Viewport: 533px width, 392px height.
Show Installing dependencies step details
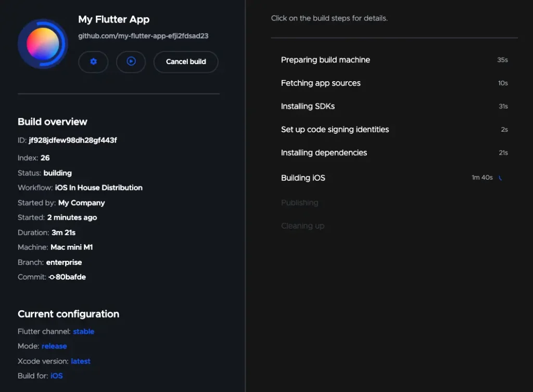coord(324,153)
